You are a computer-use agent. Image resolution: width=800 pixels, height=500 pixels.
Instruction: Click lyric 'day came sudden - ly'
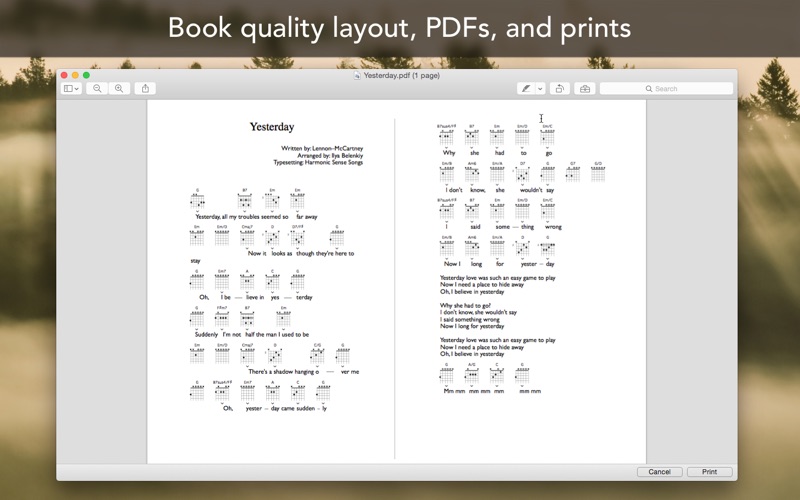click(x=298, y=408)
